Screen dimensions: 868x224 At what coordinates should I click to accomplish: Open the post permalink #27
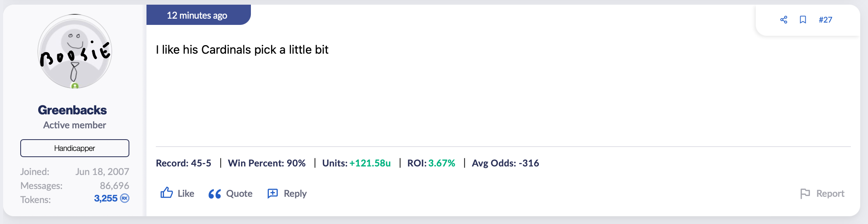(825, 20)
